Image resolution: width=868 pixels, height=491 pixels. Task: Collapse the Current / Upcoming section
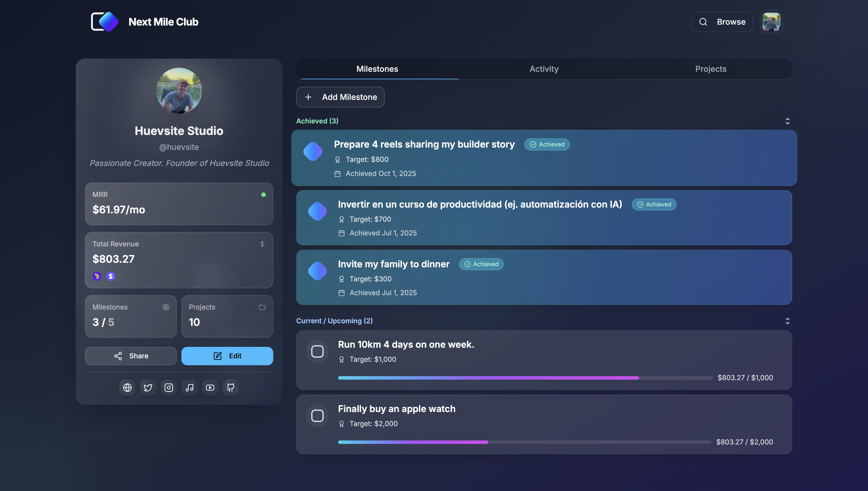[787, 321]
